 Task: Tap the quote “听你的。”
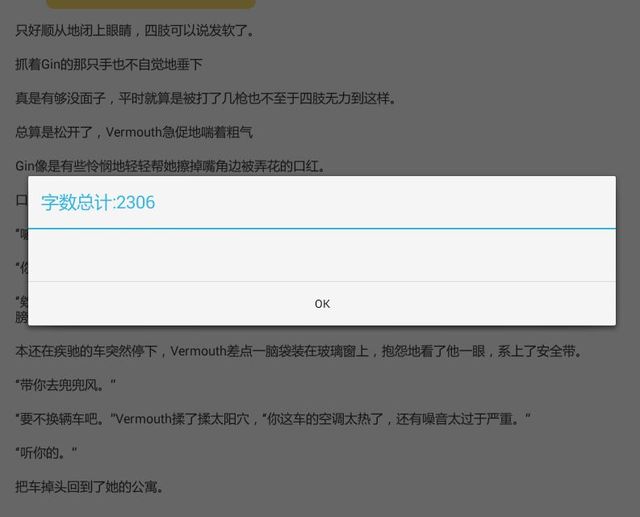click(46, 453)
